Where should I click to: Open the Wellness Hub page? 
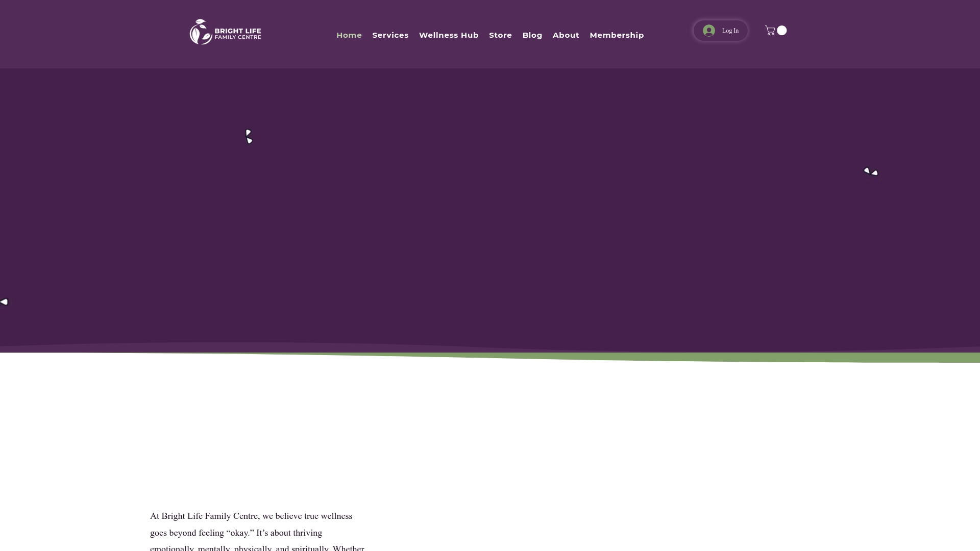(x=449, y=35)
